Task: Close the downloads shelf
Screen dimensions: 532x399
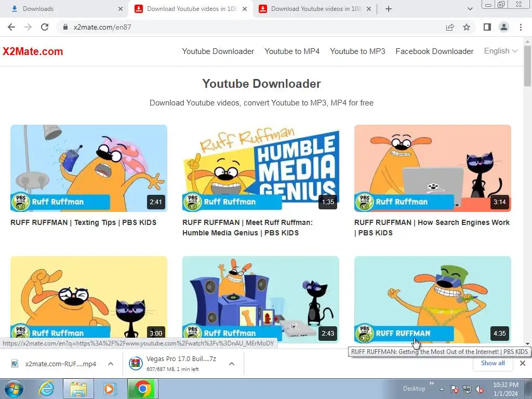Action: [x=523, y=363]
